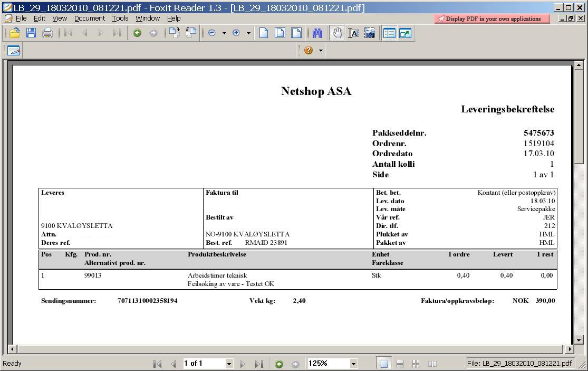This screenshot has width=588, height=371.
Task: Click horizontal scrollbar left arrow
Action: (12, 349)
